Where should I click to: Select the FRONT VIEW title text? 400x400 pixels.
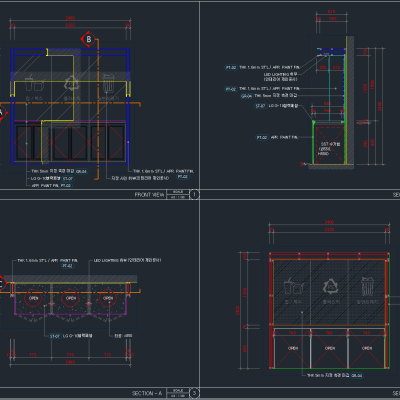point(149,195)
